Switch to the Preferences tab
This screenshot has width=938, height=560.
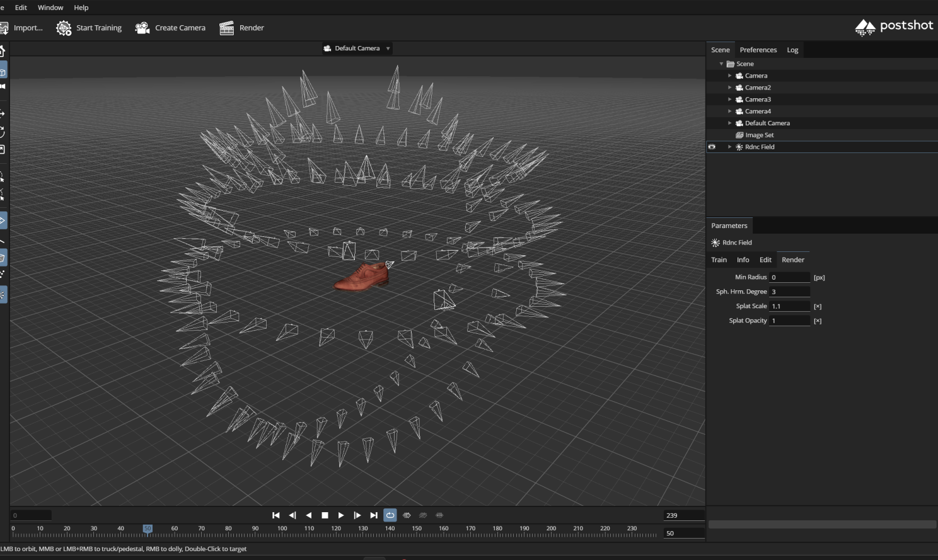(758, 49)
